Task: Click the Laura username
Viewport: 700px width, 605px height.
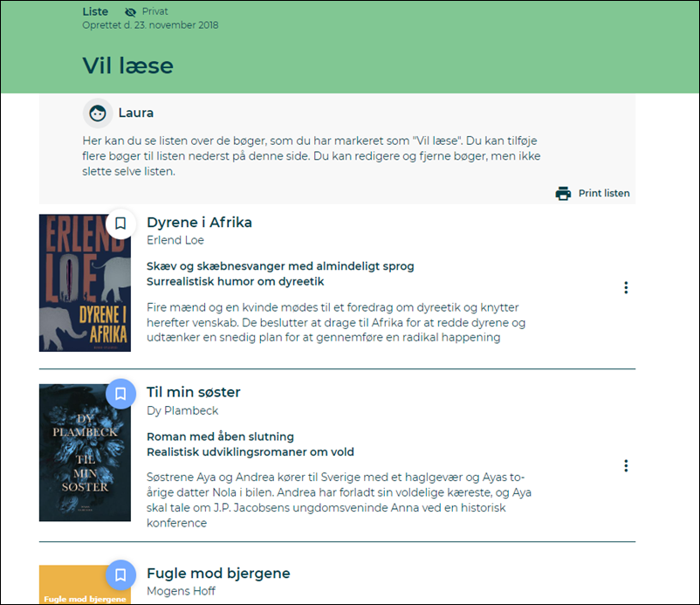Action: tap(136, 113)
